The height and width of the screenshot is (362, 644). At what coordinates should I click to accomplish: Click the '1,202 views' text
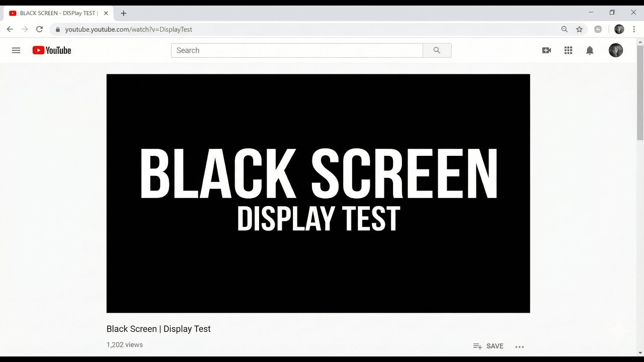pyautogui.click(x=125, y=345)
